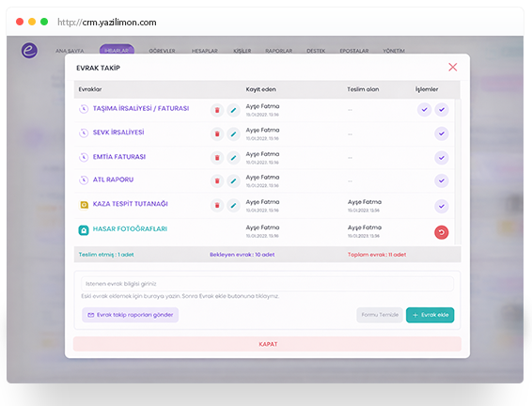Click Evrak takip raporları gönder button

click(x=131, y=315)
